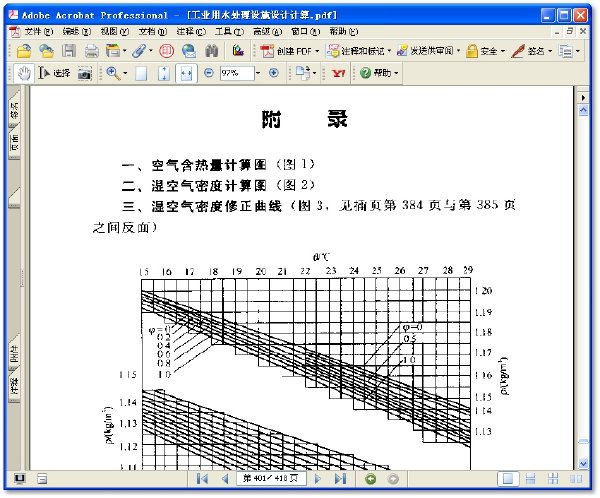Image resolution: width=600 pixels, height=498 pixels.
Task: Go to first page of document
Action: tap(202, 478)
